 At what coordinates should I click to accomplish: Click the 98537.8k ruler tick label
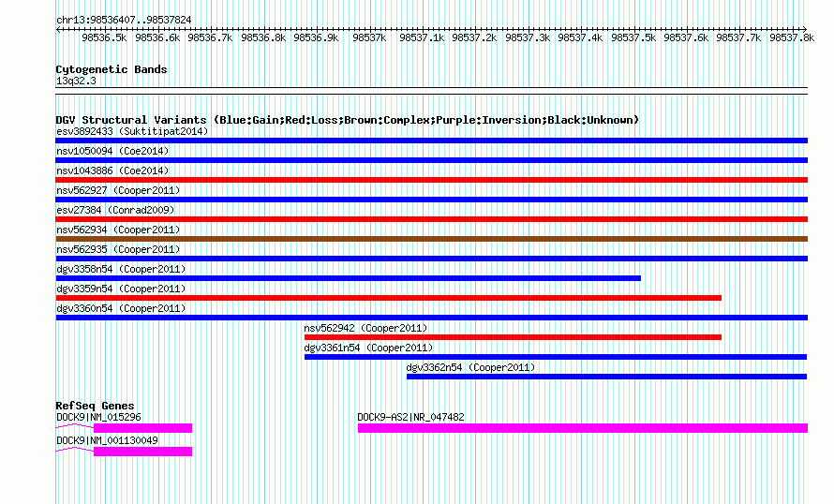pyautogui.click(x=792, y=37)
